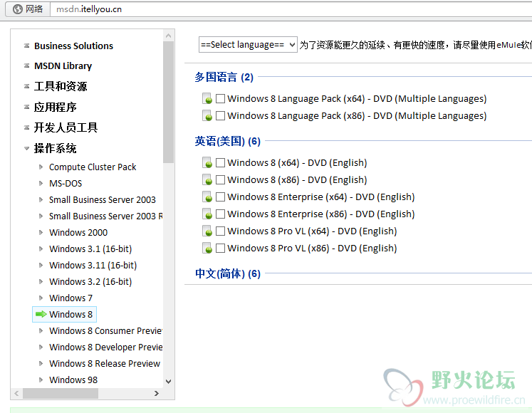532x413 pixels.
Task: Tick the Windows 8 (x64) DVD English checkbox
Action: (220, 162)
